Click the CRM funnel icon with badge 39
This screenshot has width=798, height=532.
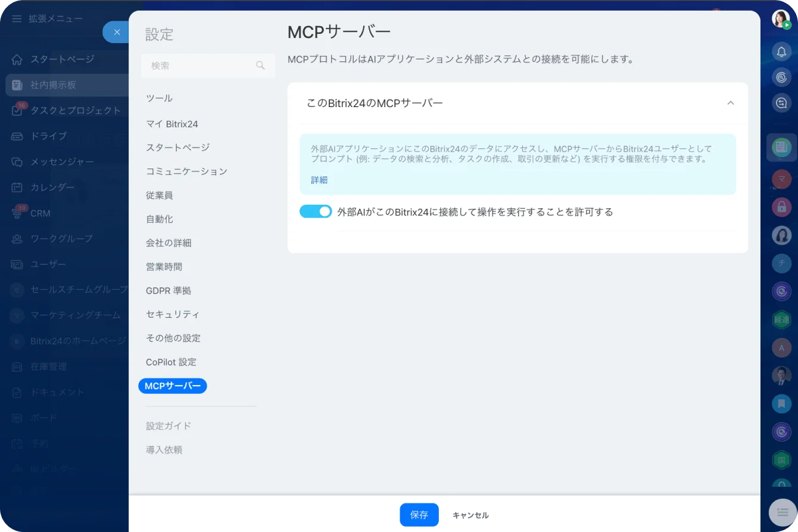[x=17, y=213]
